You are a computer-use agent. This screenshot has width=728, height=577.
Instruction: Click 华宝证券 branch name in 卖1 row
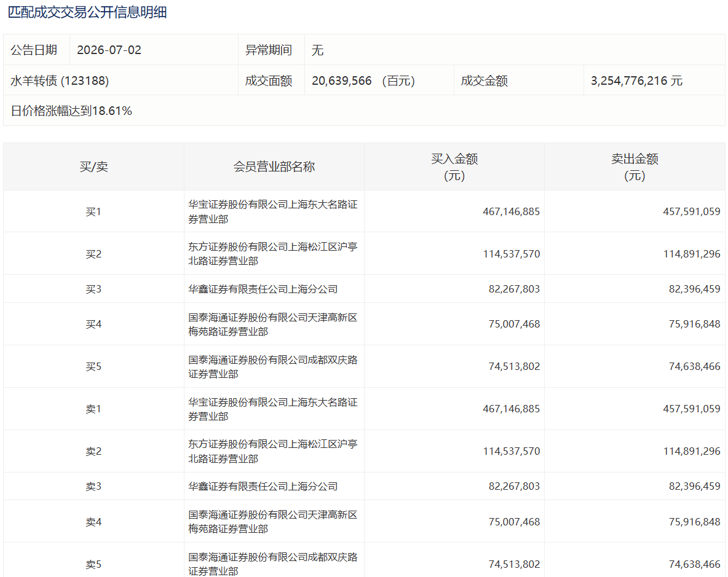tap(272, 409)
